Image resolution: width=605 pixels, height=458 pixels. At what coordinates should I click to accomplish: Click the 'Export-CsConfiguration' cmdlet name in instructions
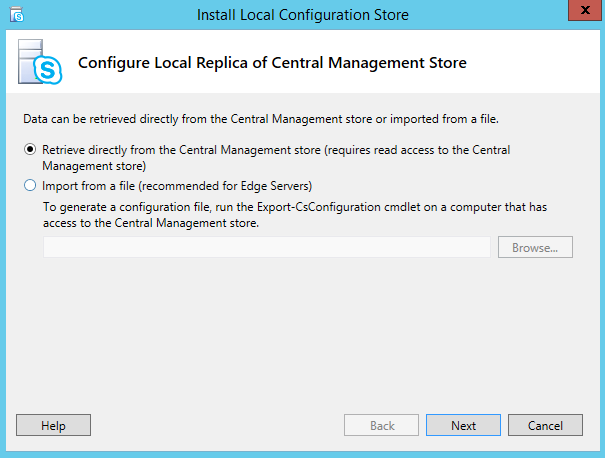(x=319, y=207)
